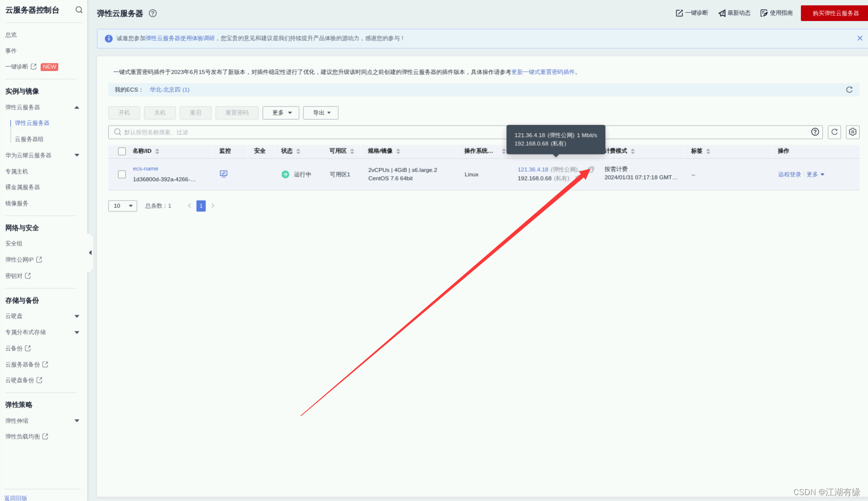Open 镜像服务 in sidebar
868x501 pixels.
pyautogui.click(x=17, y=203)
